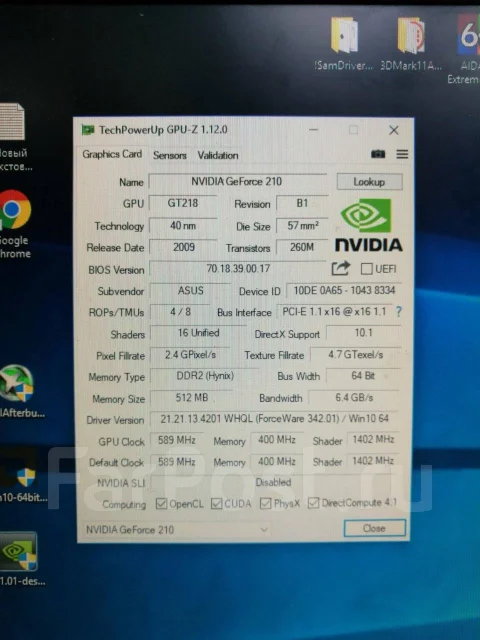Open the Google Chrome desktop icon
Viewport: 480px width, 640px height.
(x=15, y=224)
